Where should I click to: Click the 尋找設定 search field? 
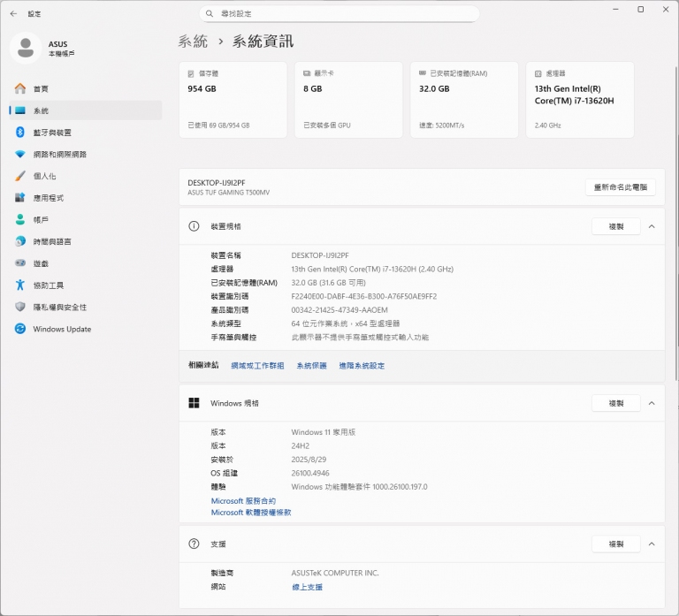(339, 14)
